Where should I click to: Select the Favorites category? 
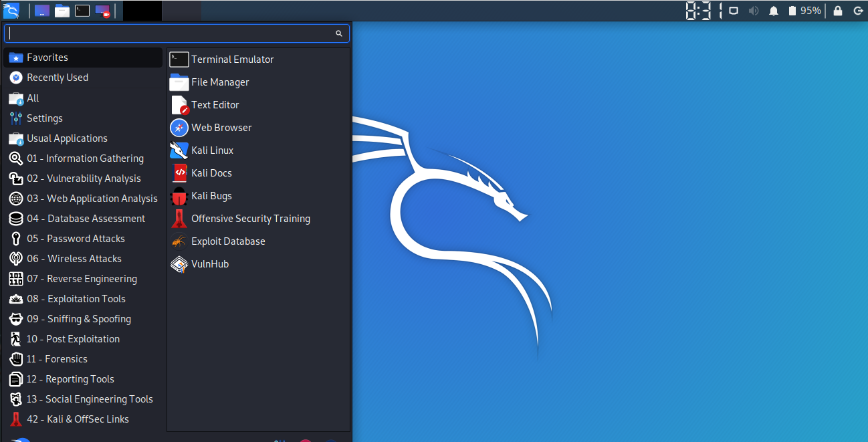pos(84,58)
